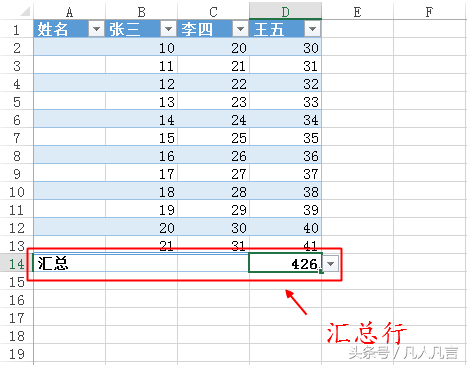Select row 14 header
Screen dimensions: 467x365
17,264
